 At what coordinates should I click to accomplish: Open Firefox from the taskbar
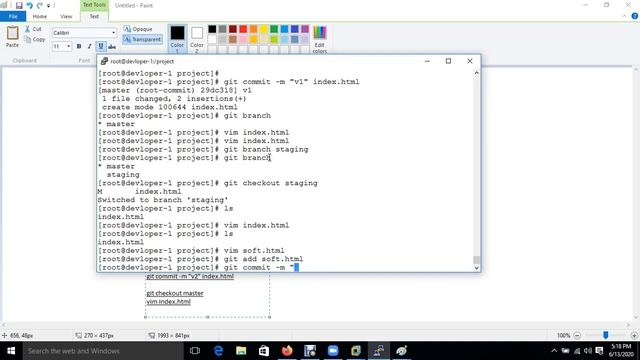point(287,351)
